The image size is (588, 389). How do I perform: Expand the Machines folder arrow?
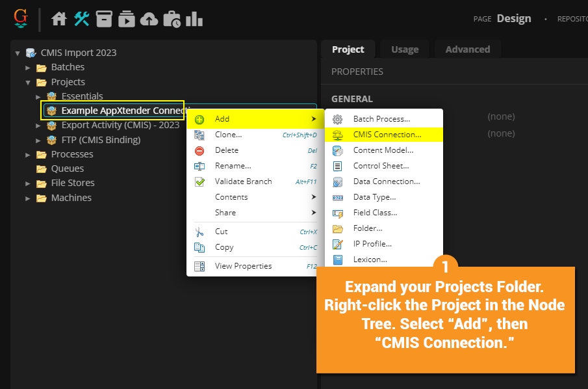[x=28, y=198]
